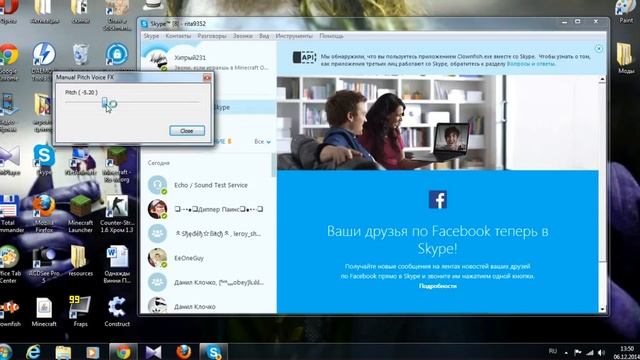
Task: Click Close in Manual Pitch Voice FX
Action: pyautogui.click(x=187, y=131)
